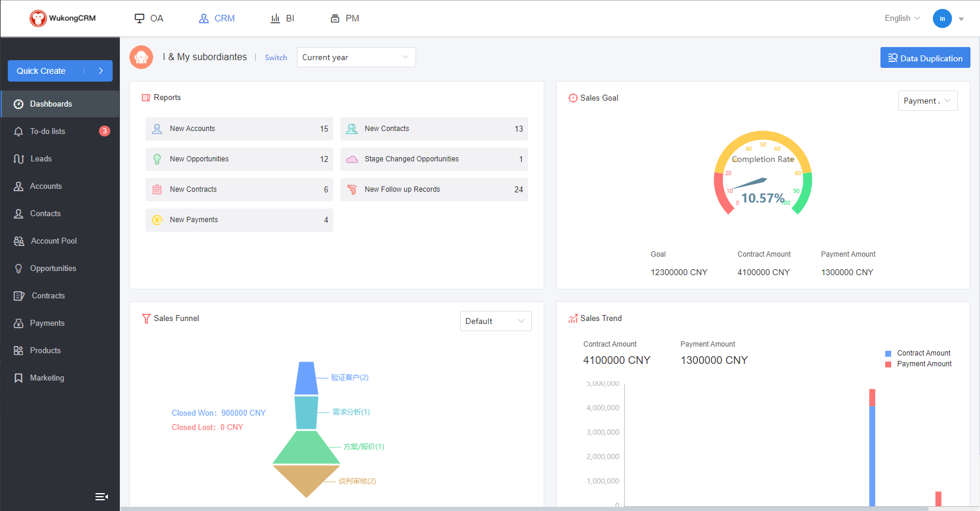The image size is (980, 511).
Task: Expand the user menu caret beside avatar
Action: tap(962, 19)
